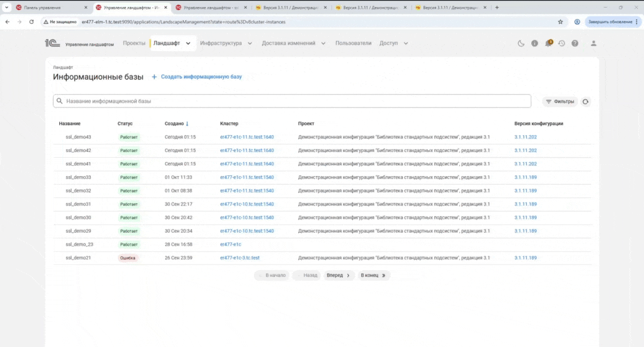Open cluster link in ssl_demo33 row
644x347 pixels.
click(x=247, y=177)
